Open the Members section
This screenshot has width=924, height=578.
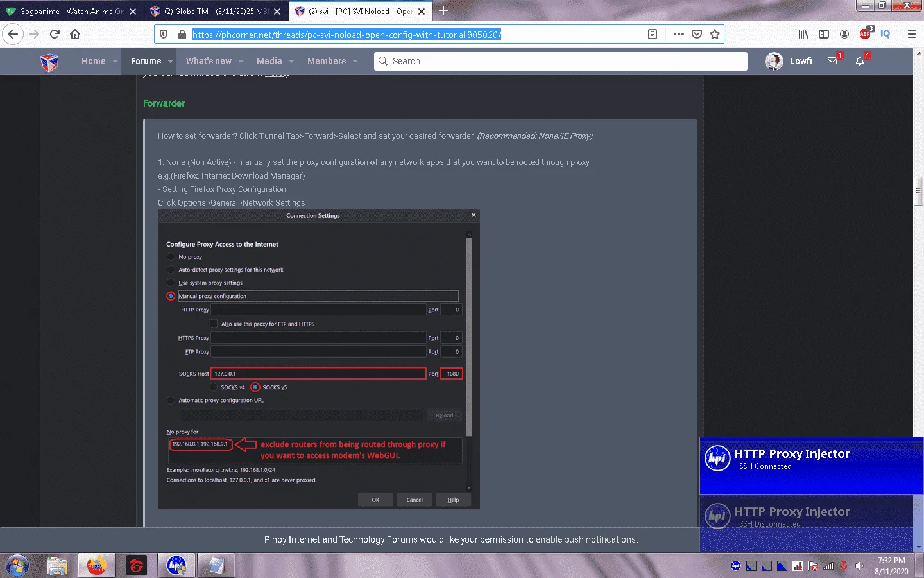(327, 61)
